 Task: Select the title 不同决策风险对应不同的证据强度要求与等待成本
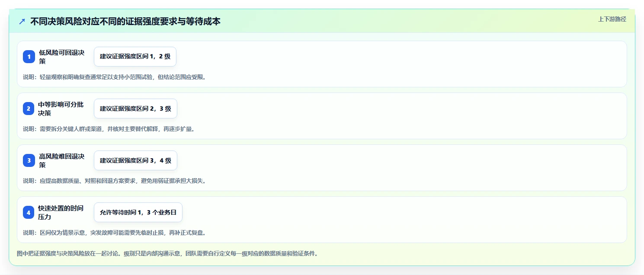(x=125, y=22)
